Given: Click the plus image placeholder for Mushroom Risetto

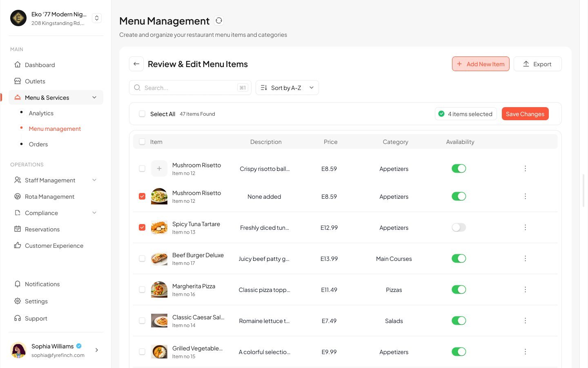Looking at the screenshot, I should pos(159,168).
